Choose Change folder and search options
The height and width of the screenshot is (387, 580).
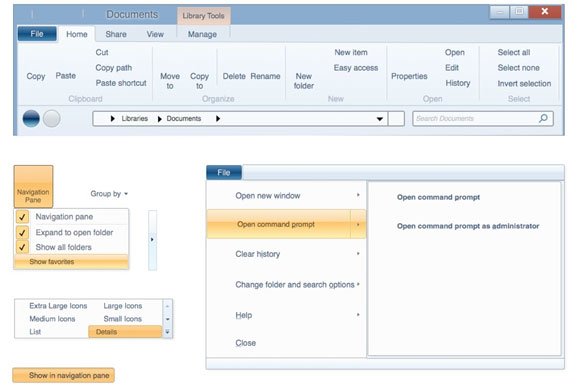[295, 285]
